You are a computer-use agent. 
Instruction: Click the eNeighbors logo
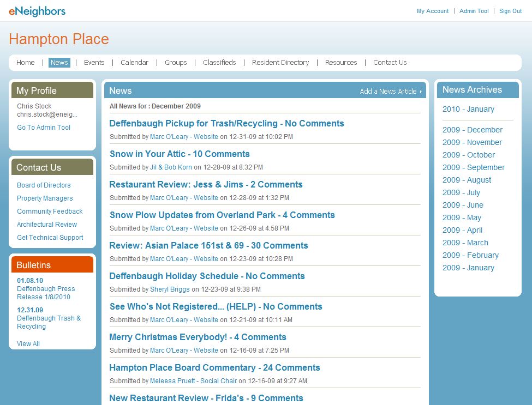[37, 11]
